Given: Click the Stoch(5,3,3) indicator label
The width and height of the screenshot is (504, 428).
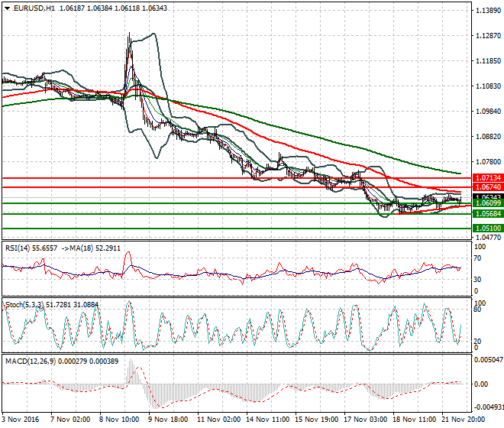Looking at the screenshot, I should click(x=26, y=305).
